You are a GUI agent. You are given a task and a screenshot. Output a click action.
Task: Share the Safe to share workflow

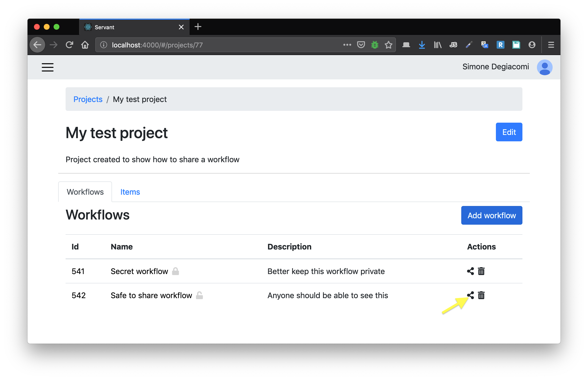(x=470, y=295)
